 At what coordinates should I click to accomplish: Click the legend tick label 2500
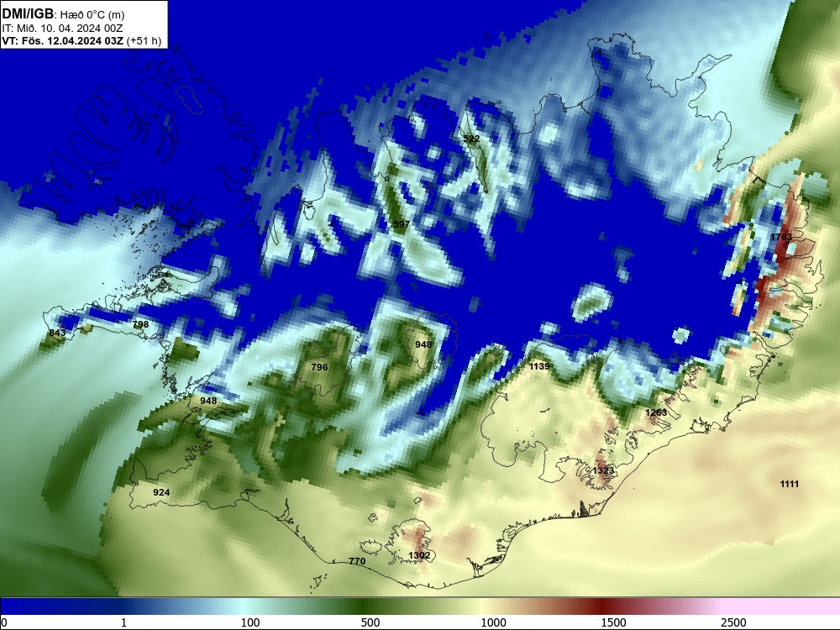[733, 622]
